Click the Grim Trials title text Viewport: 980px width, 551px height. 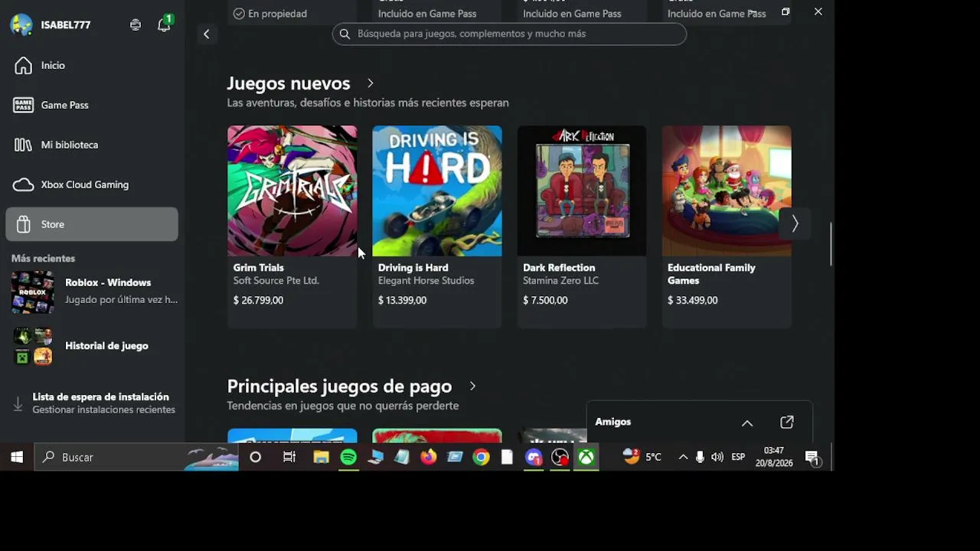[259, 268]
